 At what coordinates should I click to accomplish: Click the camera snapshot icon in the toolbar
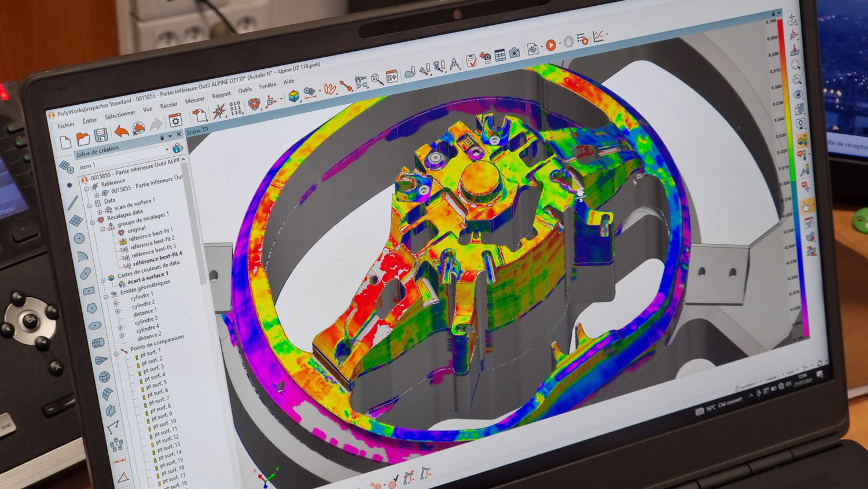click(x=514, y=53)
